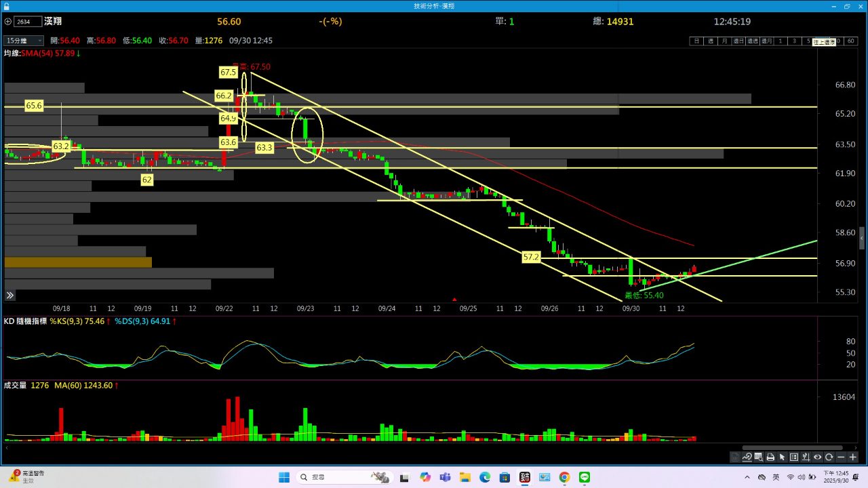The width and height of the screenshot is (868, 488).
Task: Toggle the crosshair cursor icon
Action: click(x=805, y=457)
